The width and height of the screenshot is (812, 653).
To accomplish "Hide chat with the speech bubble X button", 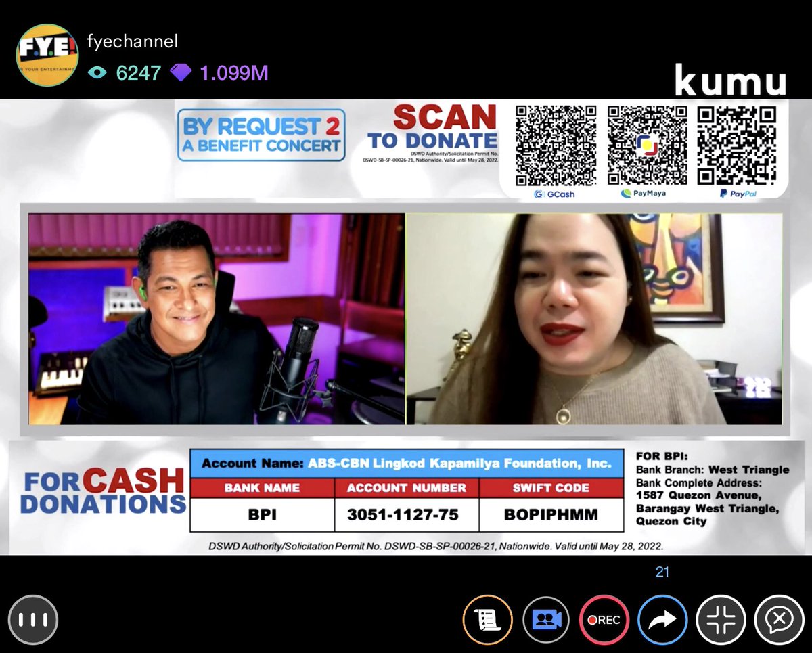I will [780, 620].
